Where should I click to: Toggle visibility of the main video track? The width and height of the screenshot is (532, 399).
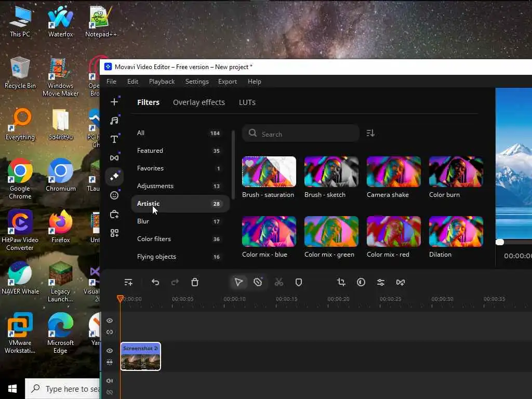110,351
